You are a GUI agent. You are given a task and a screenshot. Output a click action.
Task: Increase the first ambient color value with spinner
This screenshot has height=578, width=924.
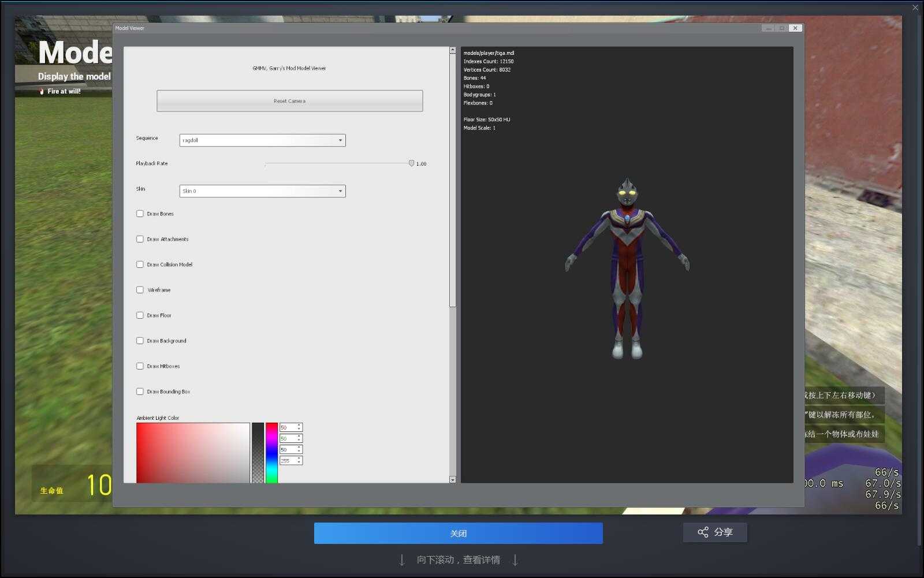[299, 426]
